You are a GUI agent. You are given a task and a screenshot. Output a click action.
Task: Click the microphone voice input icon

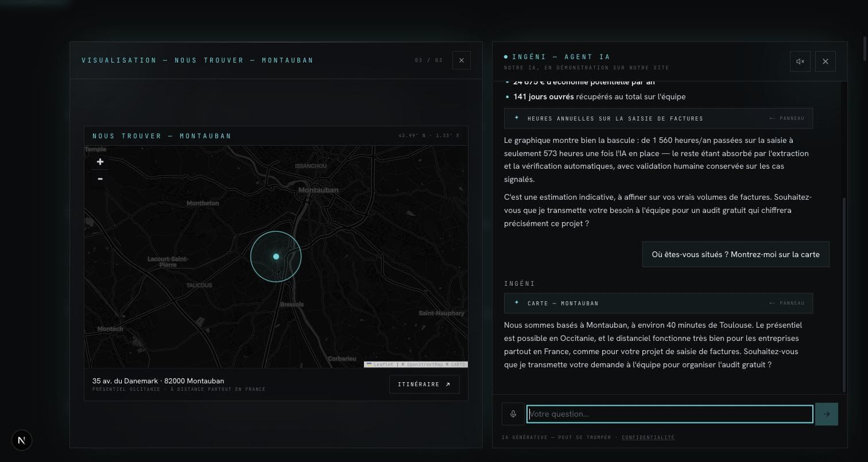[513, 414]
